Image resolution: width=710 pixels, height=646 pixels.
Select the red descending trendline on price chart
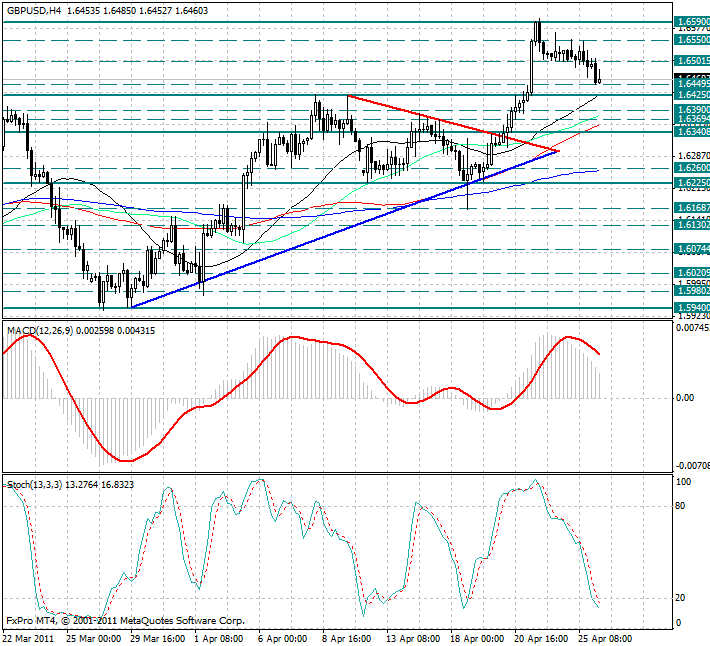(453, 123)
